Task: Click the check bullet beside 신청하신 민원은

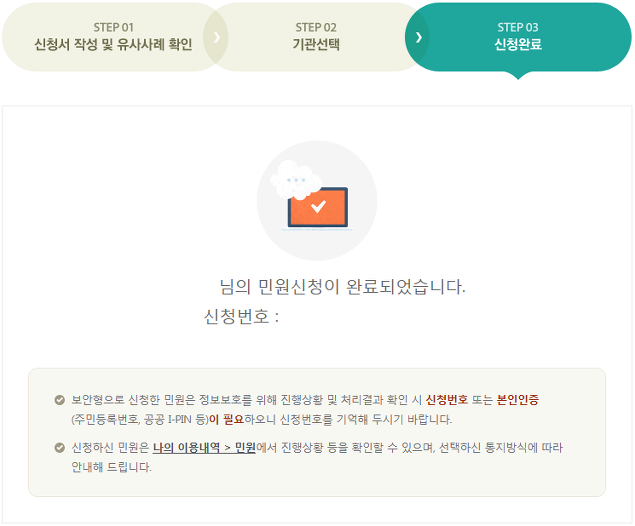Action: pyautogui.click(x=60, y=448)
